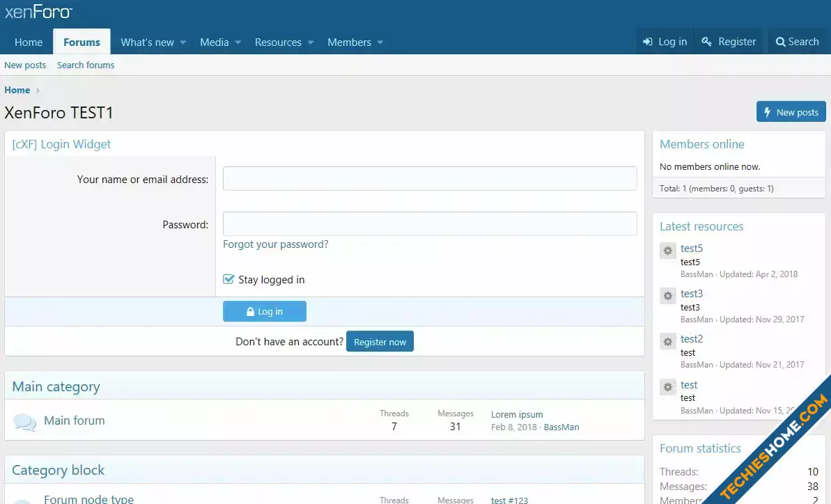Image resolution: width=831 pixels, height=504 pixels.
Task: Open the Media nav item
Action: coord(214,42)
